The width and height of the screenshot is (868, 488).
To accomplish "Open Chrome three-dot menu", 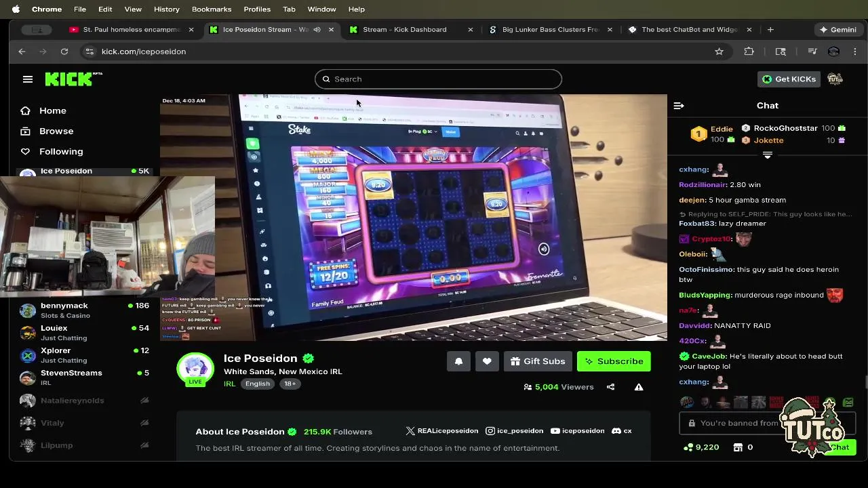I will [855, 52].
